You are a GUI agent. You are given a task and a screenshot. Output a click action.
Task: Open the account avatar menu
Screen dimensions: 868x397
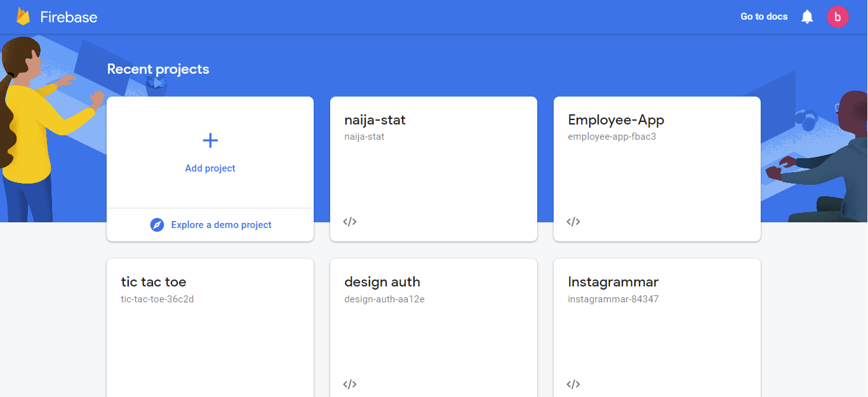click(838, 17)
